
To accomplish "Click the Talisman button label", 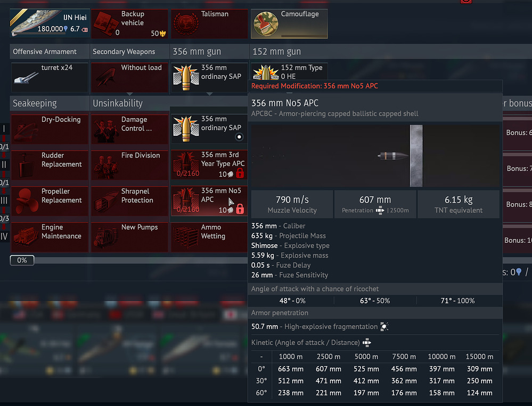I will point(215,14).
